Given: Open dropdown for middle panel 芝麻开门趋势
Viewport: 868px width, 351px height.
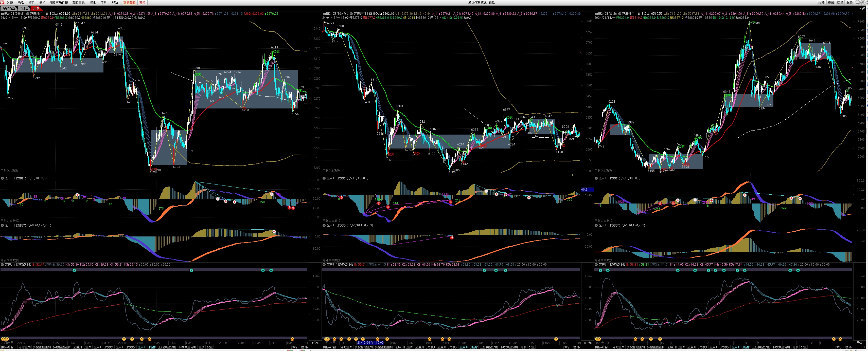Looking at the screenshot, I should (324, 264).
